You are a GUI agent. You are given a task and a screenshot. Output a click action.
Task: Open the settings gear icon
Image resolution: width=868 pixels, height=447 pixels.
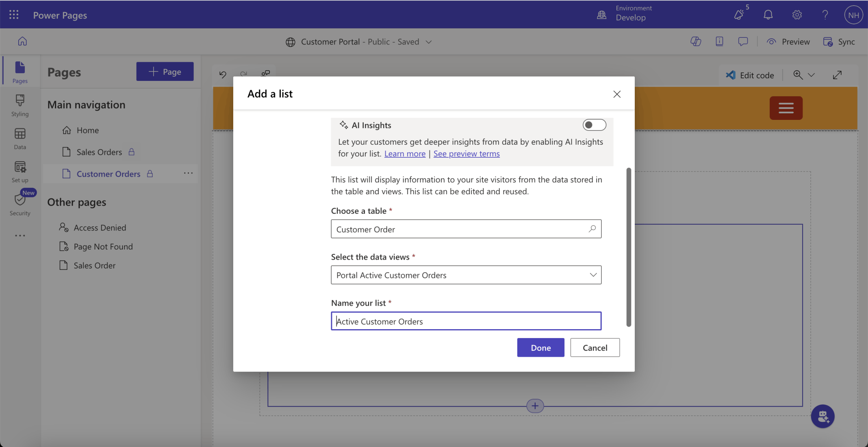[796, 15]
